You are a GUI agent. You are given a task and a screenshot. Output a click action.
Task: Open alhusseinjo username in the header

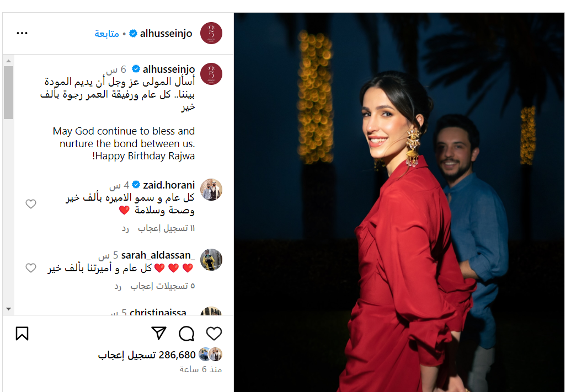tap(166, 34)
